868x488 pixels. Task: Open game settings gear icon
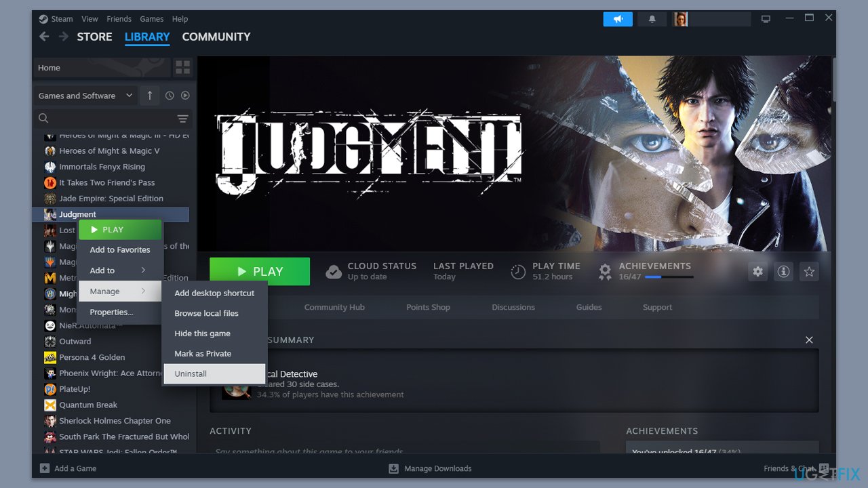point(757,271)
